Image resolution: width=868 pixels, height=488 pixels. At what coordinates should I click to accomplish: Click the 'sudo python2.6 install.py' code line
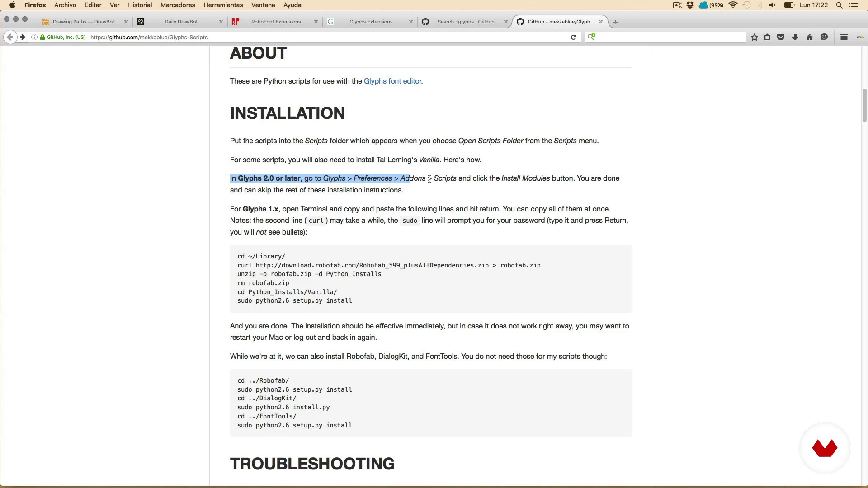coord(283,407)
